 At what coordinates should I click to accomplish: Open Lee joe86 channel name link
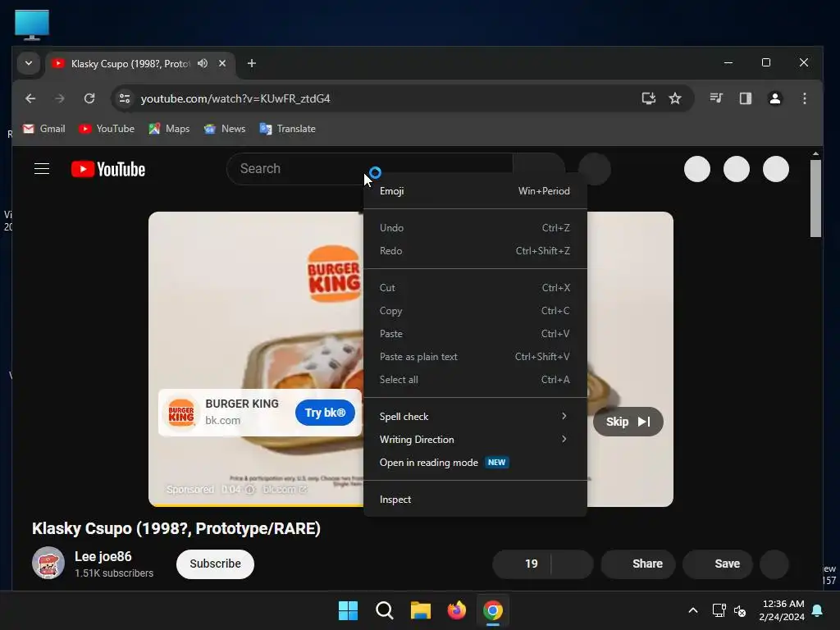click(103, 557)
